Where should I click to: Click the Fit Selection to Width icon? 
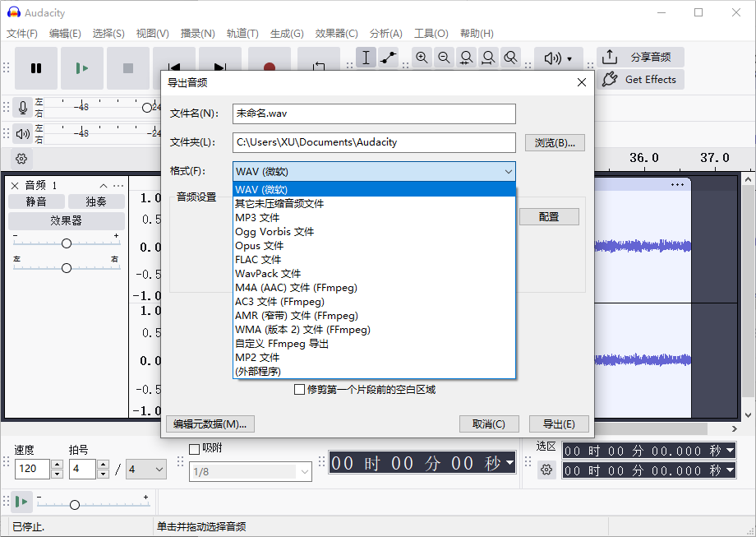(467, 58)
